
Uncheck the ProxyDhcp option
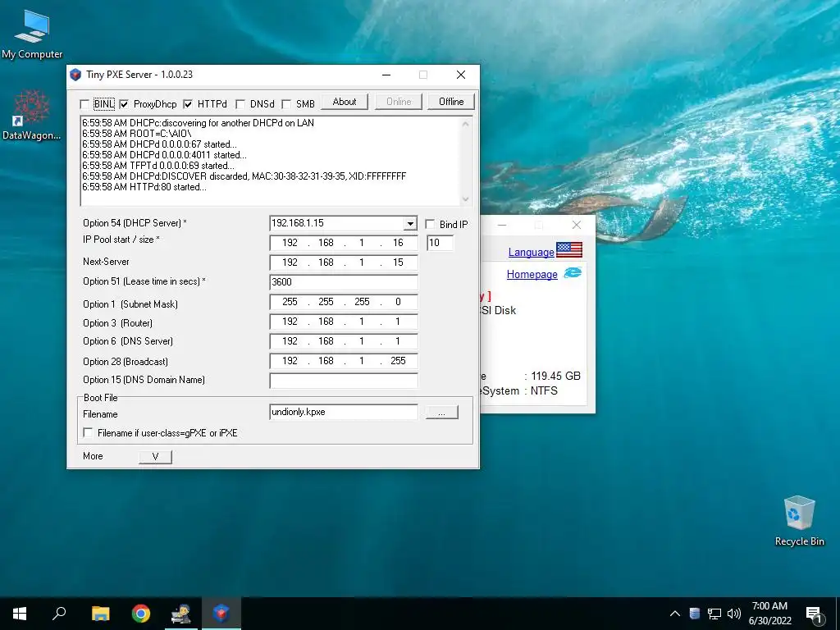click(124, 104)
